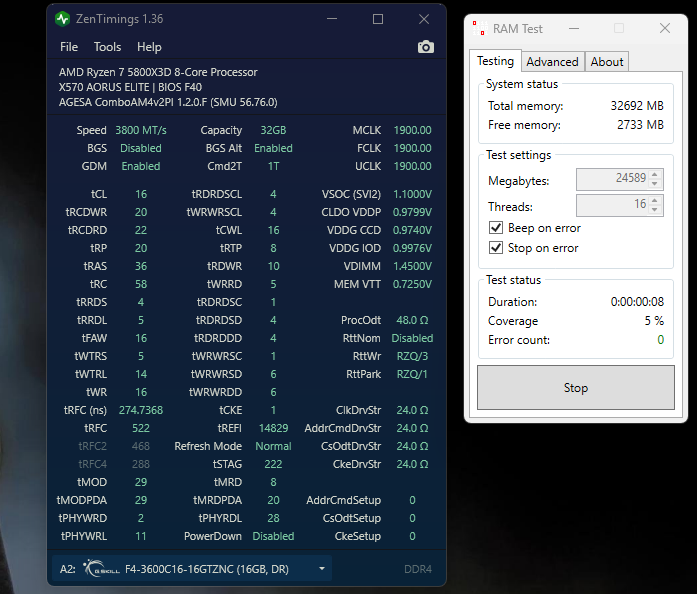
Task: Click the DDR4 label in ZenTimings footer
Action: point(417,569)
